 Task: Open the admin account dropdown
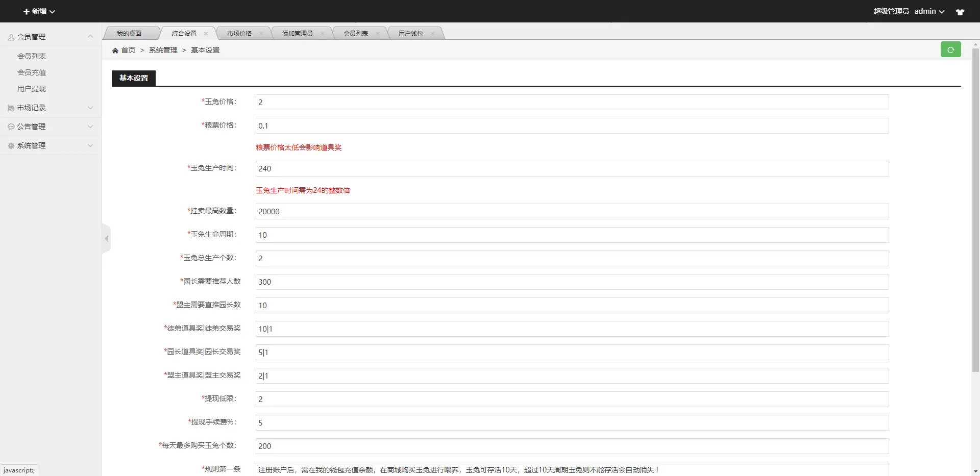929,11
